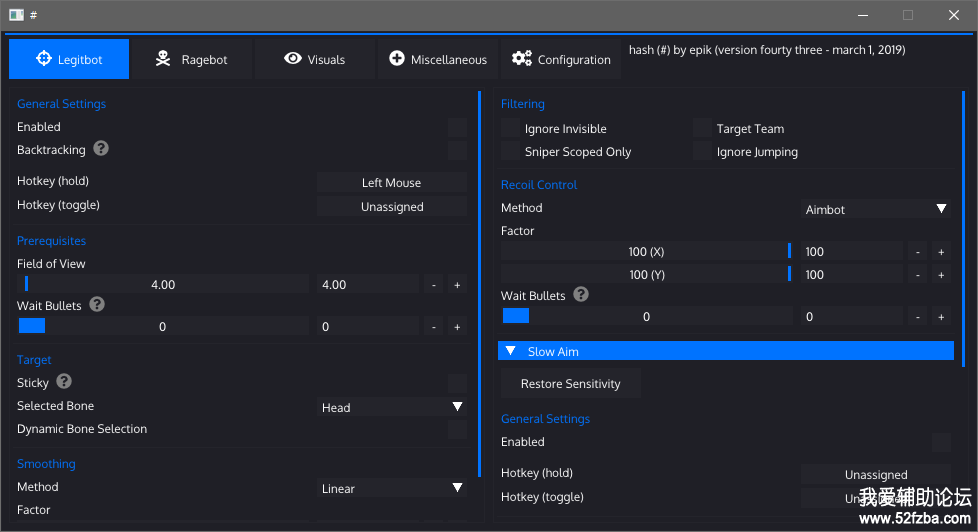Check the Sniper Scoped Only option
The height and width of the screenshot is (532, 978).
pos(511,152)
